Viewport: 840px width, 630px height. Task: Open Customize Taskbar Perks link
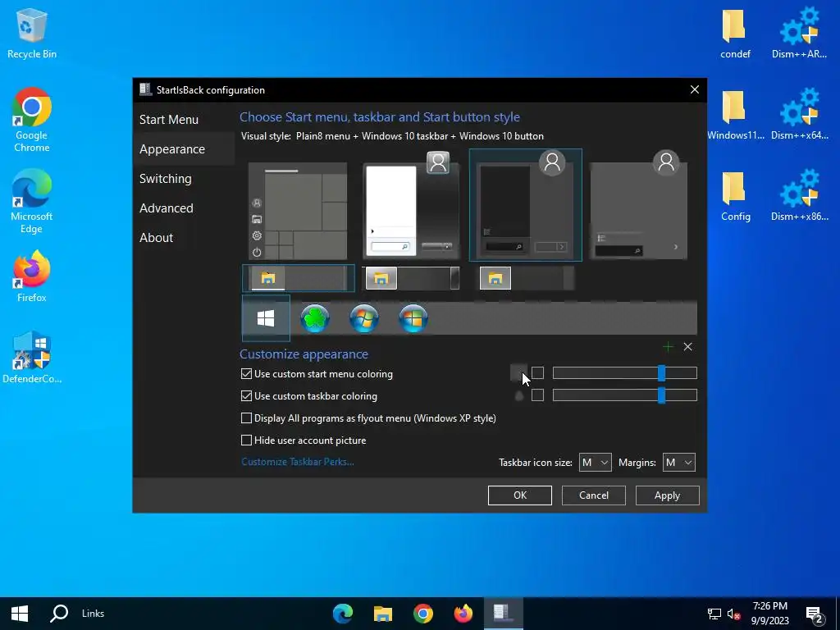[x=297, y=462]
